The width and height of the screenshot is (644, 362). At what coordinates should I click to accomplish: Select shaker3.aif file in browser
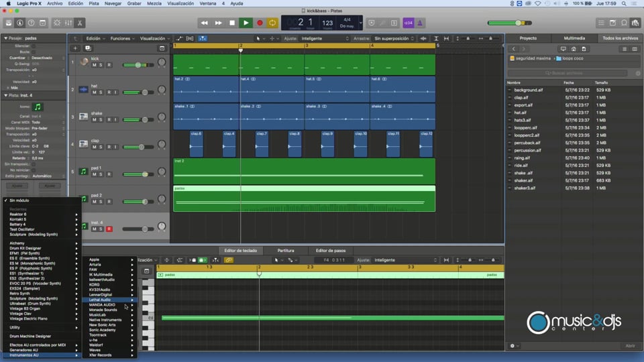(x=525, y=188)
